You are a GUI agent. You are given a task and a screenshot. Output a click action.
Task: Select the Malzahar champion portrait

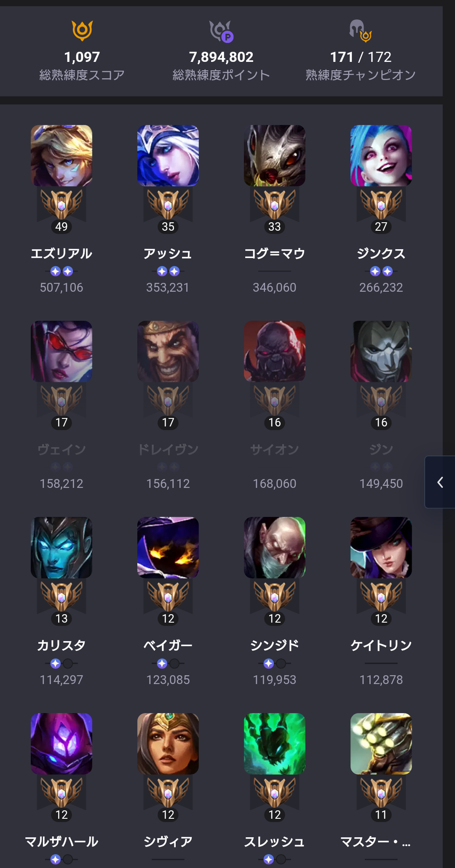[62, 744]
